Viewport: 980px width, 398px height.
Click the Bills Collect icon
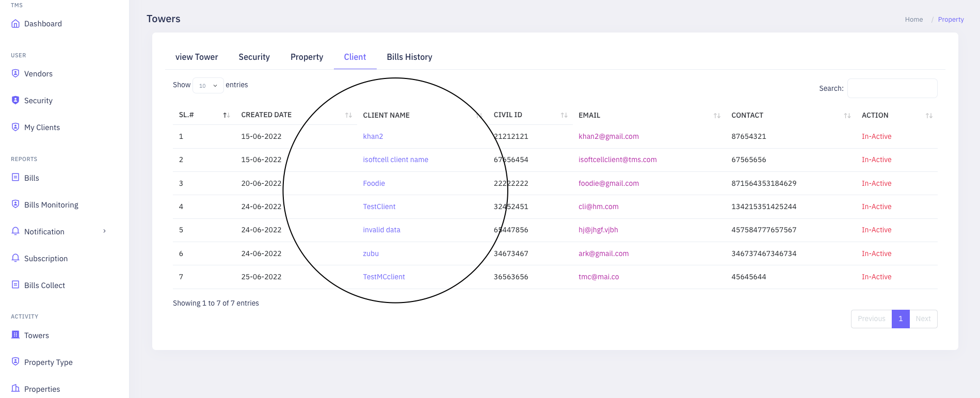point(15,285)
